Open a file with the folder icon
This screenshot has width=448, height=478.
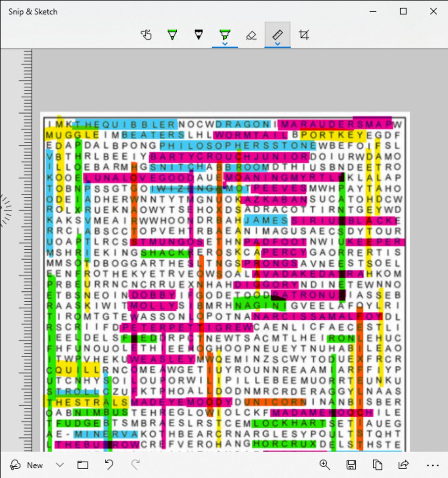point(83,465)
